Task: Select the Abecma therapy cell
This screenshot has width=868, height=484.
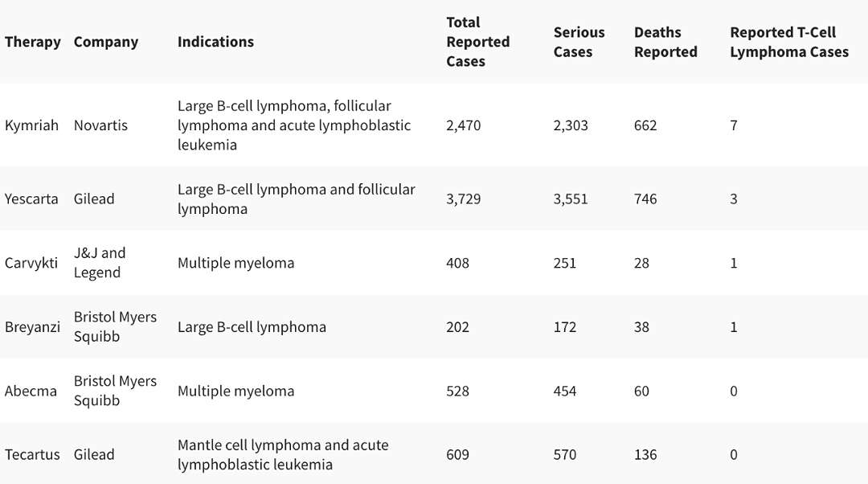Action: click(31, 391)
